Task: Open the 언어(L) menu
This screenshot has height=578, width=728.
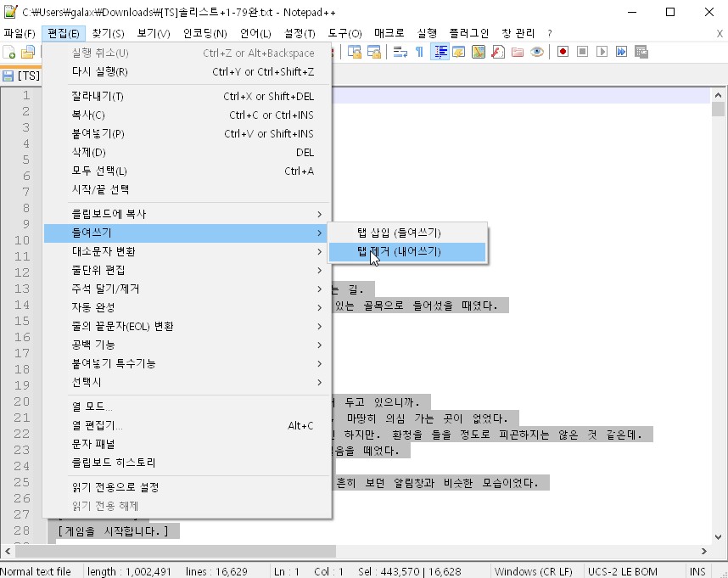Action: tap(255, 33)
